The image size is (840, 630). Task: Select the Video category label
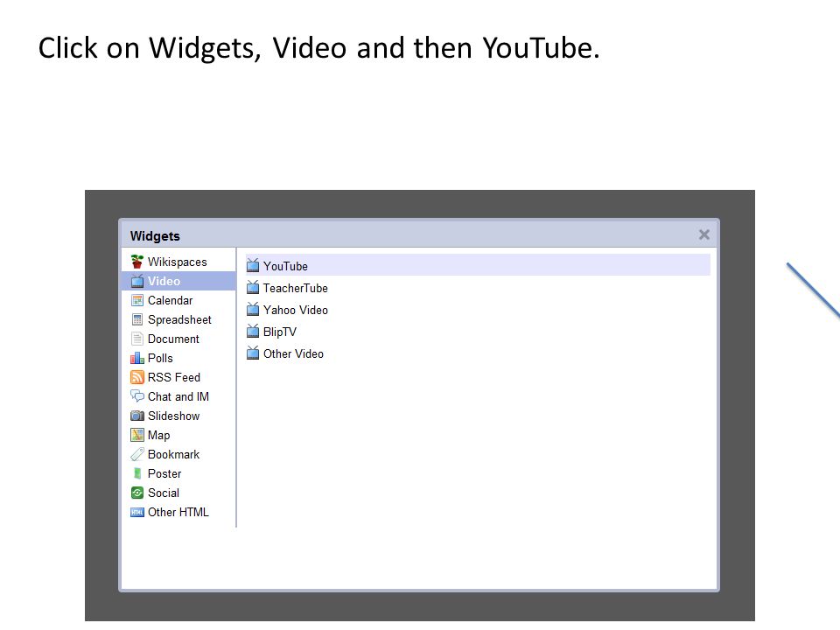coord(164,281)
